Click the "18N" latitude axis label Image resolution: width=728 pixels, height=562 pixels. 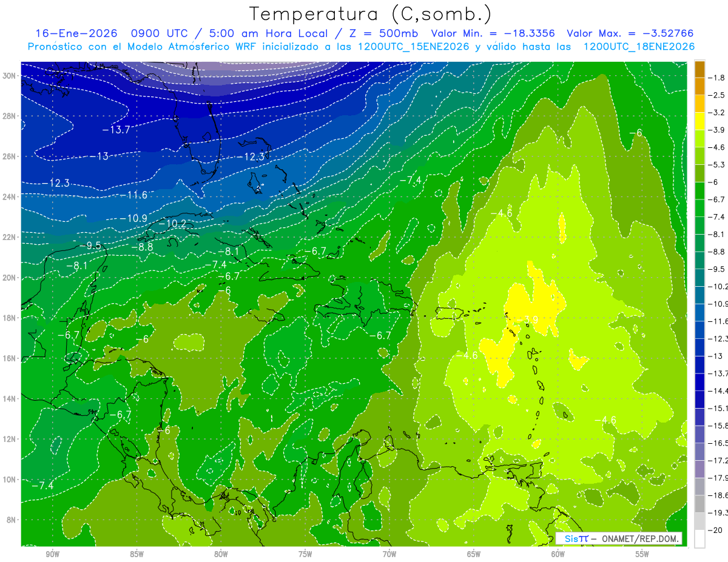click(x=9, y=318)
